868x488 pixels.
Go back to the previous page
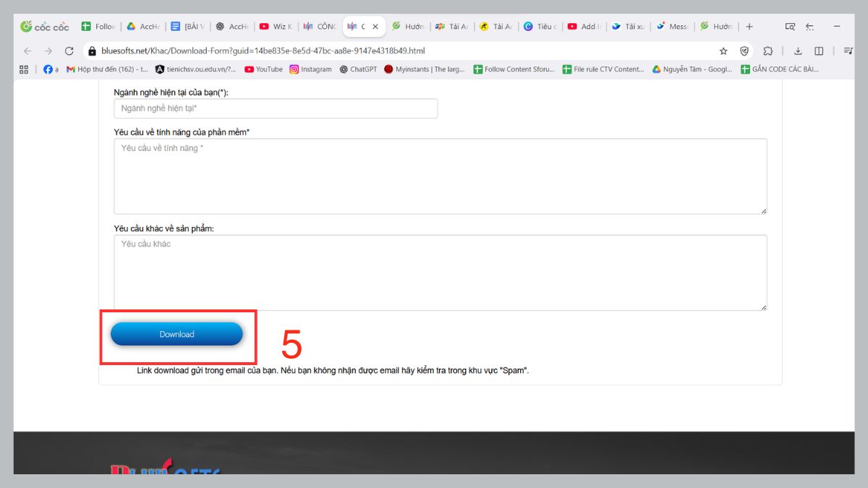[27, 51]
